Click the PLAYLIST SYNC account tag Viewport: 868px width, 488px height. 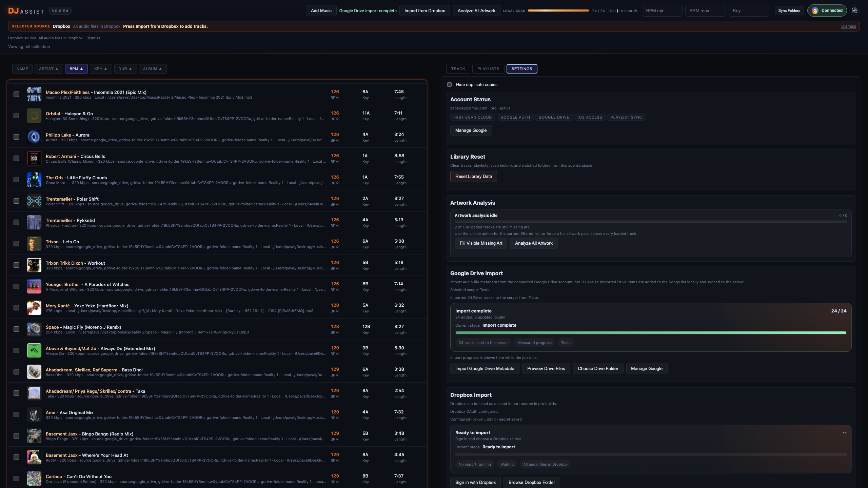pyautogui.click(x=626, y=117)
